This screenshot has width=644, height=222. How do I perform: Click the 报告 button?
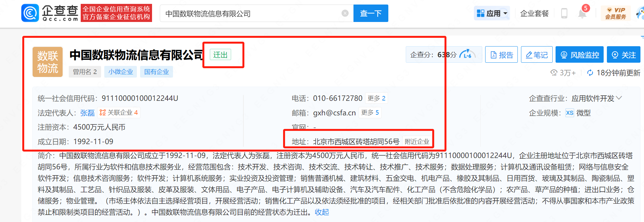coord(501,55)
